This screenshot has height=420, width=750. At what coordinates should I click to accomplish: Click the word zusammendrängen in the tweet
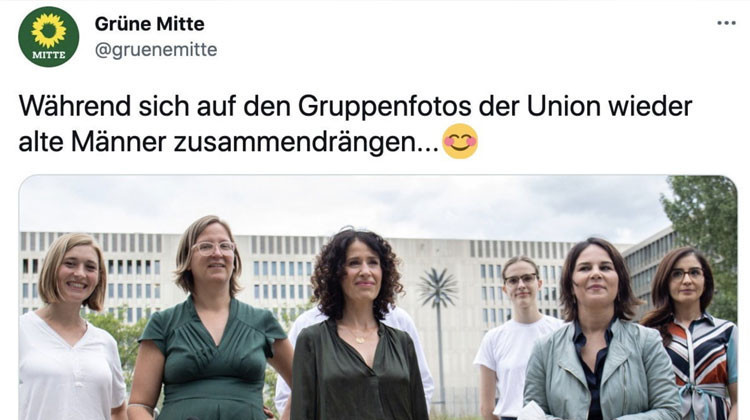(306, 143)
